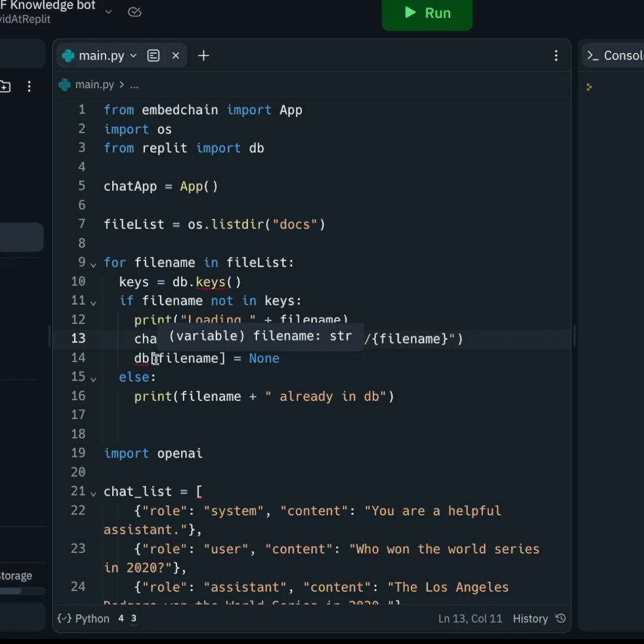The width and height of the screenshot is (644, 644).
Task: Click the Ln 13, Col 11 cursor position
Action: point(470,618)
